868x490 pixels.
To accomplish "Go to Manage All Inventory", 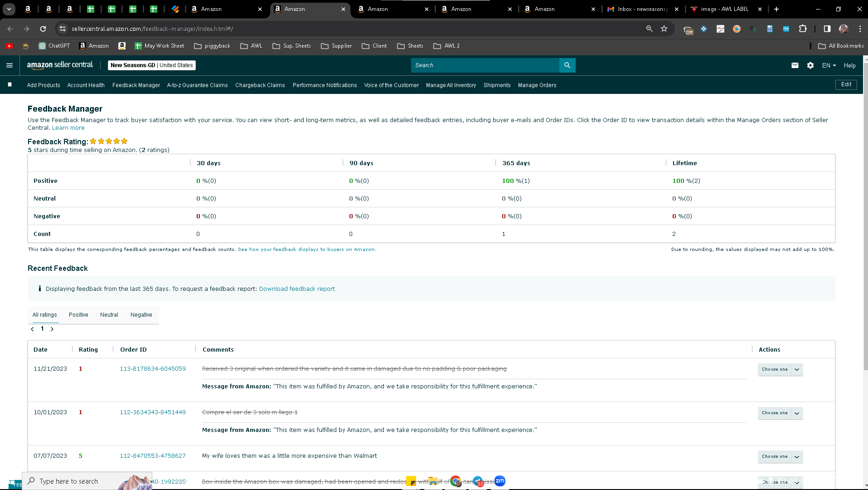I will click(x=451, y=85).
